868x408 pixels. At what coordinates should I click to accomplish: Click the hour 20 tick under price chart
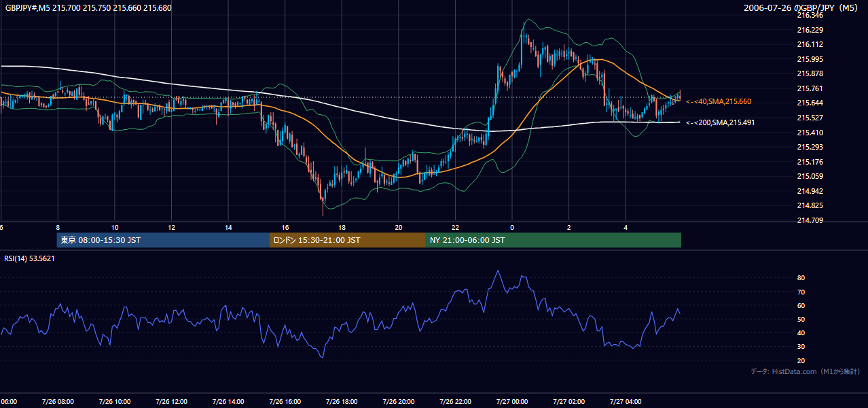pyautogui.click(x=399, y=227)
